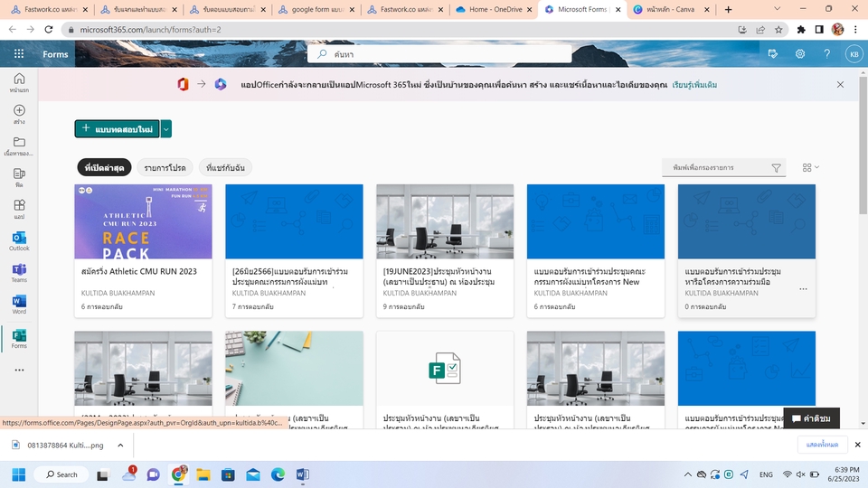
Task: Create a new quiz with green button
Action: coord(117,129)
